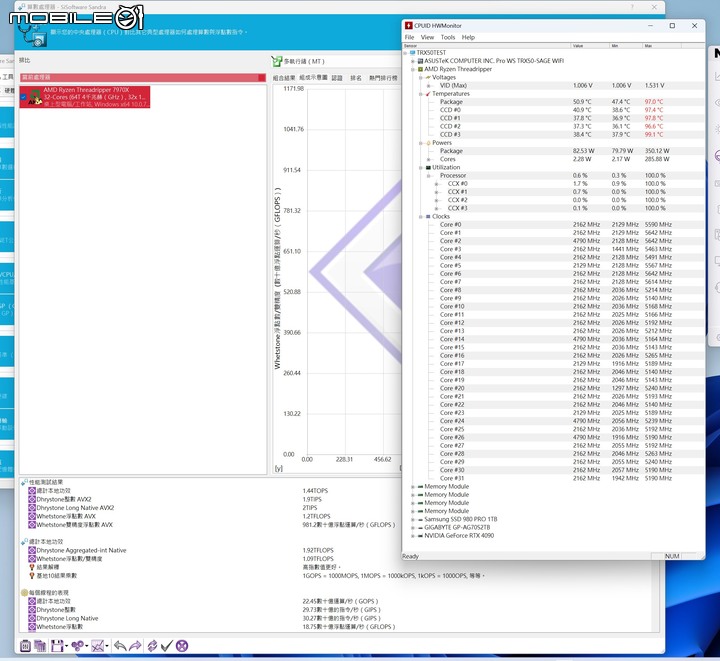
Task: Click the icon beside GIGABYTE GP-AG70S2TB
Action: (x=420, y=527)
